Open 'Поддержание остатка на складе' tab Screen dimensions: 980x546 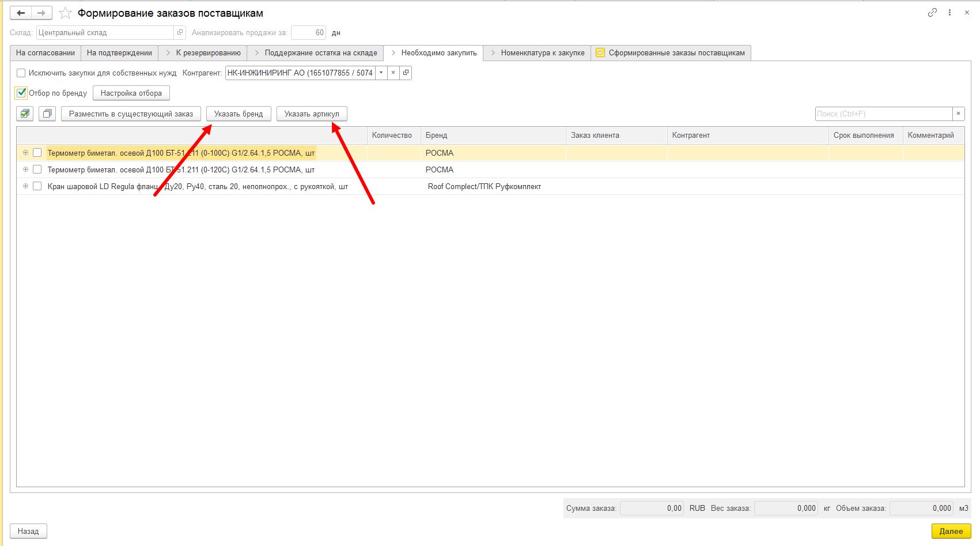coord(315,52)
